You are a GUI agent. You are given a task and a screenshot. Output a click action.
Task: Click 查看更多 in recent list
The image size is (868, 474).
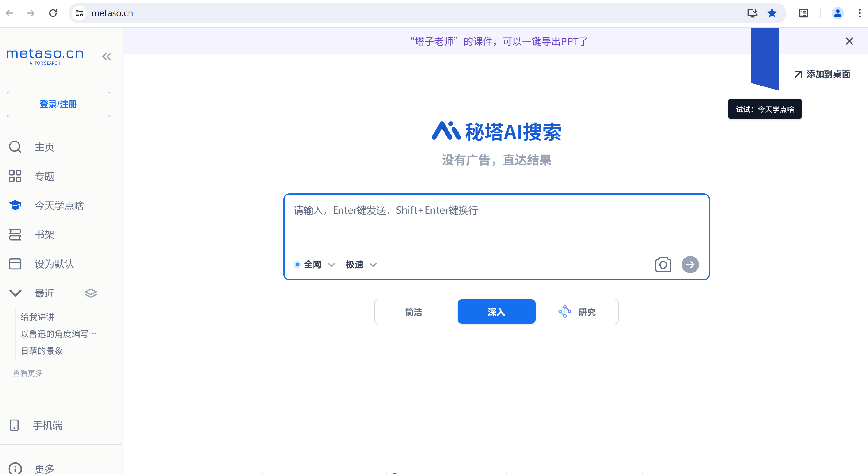(28, 373)
